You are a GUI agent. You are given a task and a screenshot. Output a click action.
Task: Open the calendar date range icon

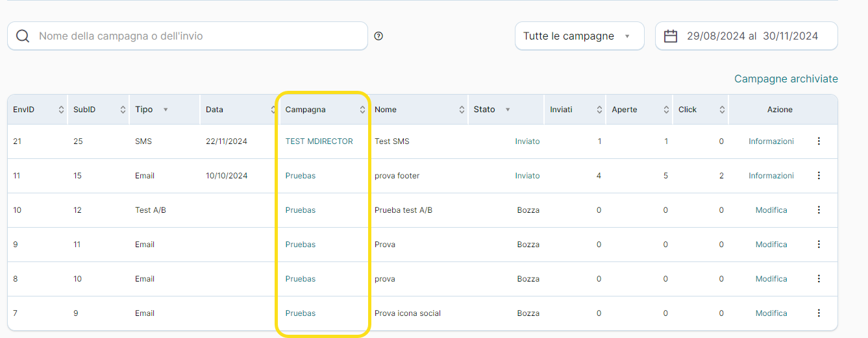[x=671, y=36]
